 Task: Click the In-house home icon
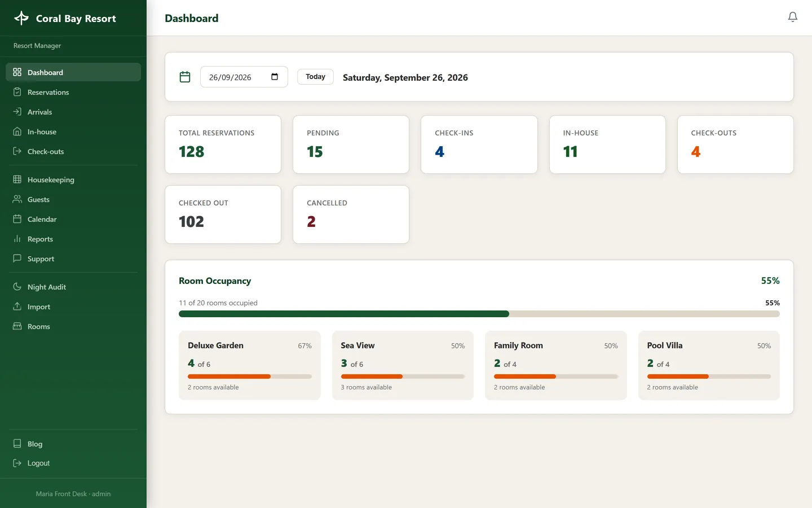tap(17, 132)
